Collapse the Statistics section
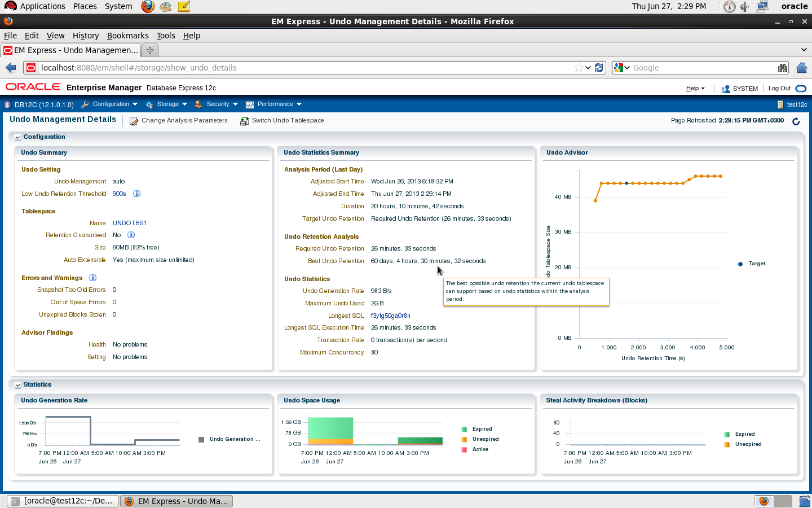The width and height of the screenshot is (812, 508). tap(17, 385)
